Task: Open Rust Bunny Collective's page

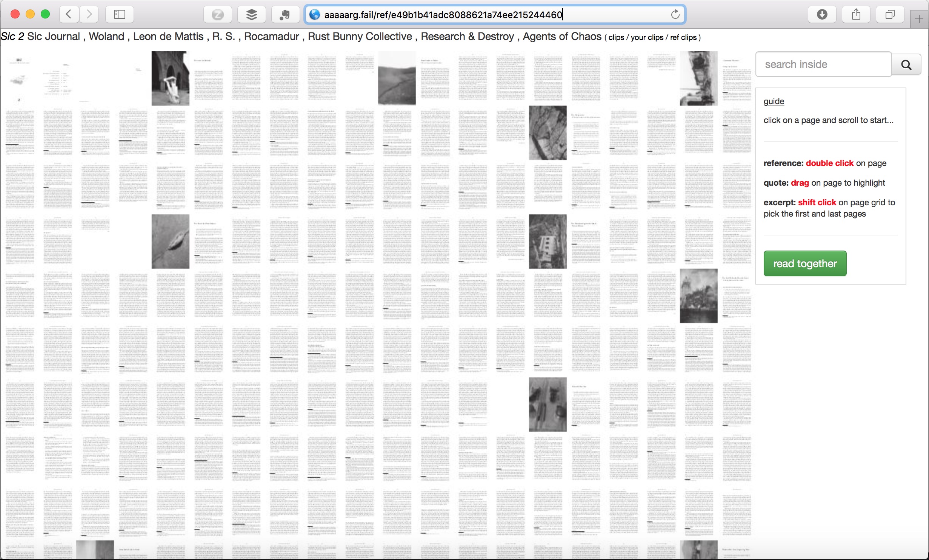Action: point(360,37)
